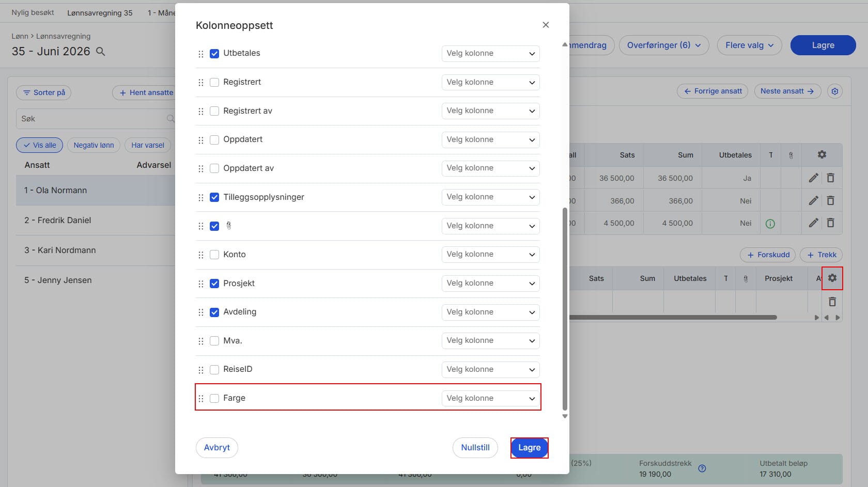Select the Negativ lønn filter chip

click(94, 145)
